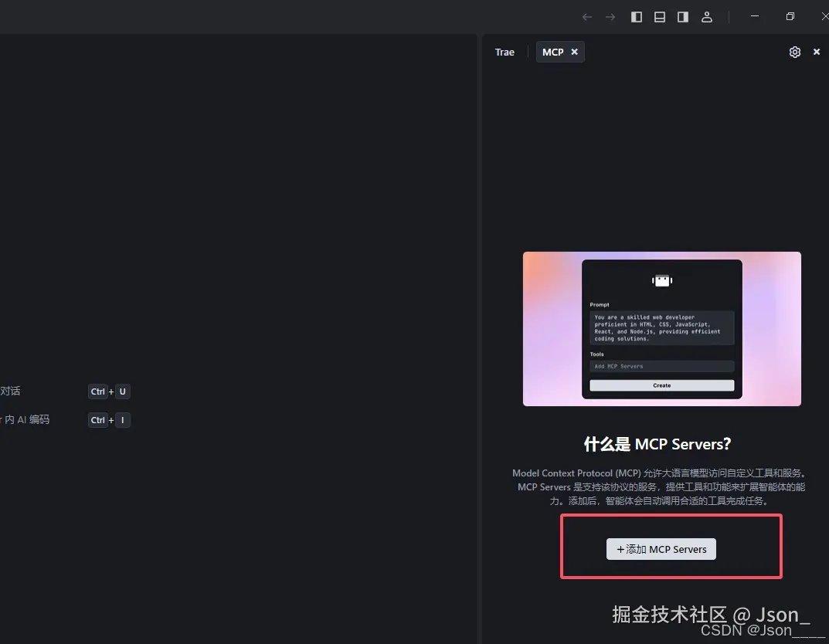This screenshot has height=644, width=829.
Task: Click the navigate forward arrow
Action: [x=610, y=17]
